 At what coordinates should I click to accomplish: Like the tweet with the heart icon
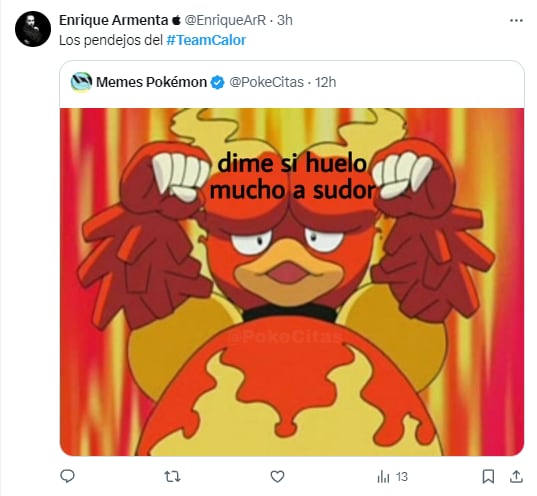[x=277, y=476]
